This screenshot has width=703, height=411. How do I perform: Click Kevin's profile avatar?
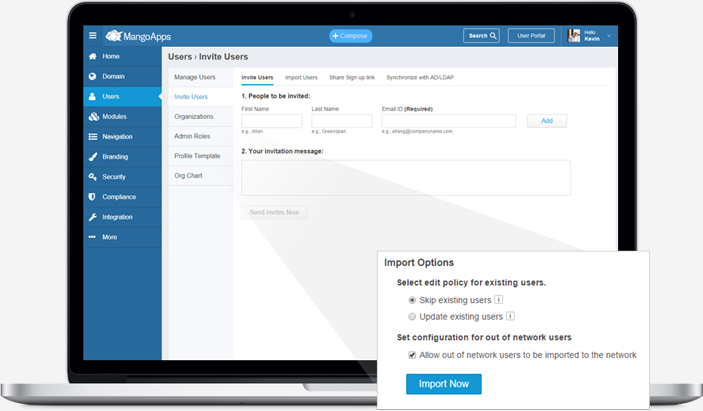click(x=573, y=35)
